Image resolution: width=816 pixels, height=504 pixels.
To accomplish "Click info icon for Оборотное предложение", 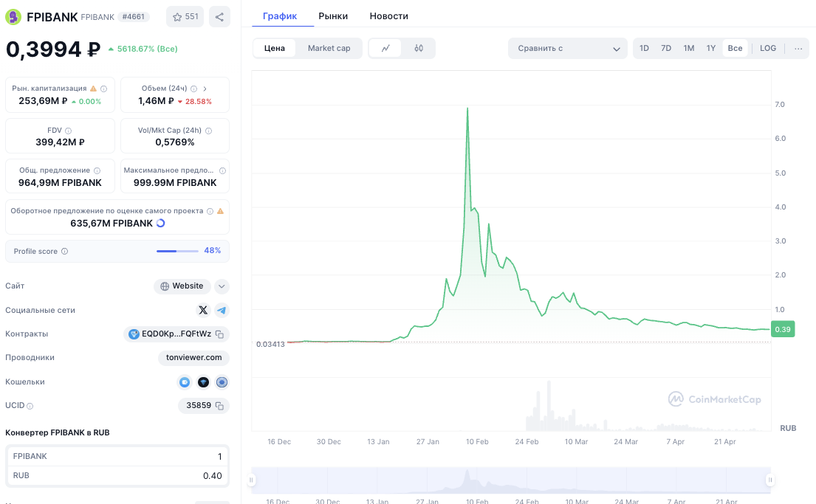I will tap(210, 211).
